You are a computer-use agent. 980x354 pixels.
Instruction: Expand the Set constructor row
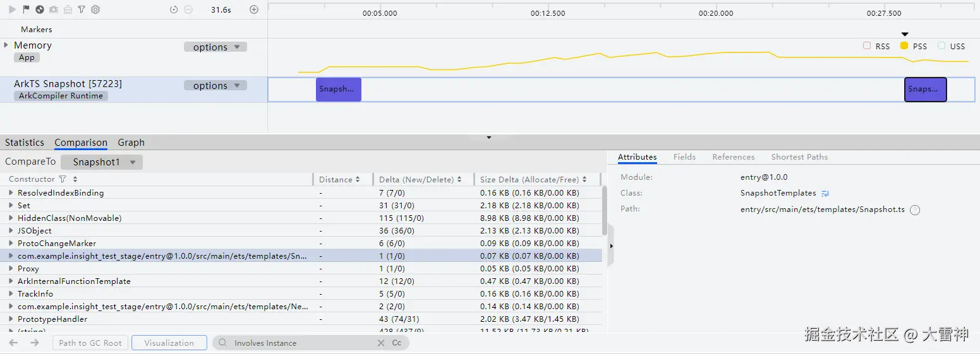tap(11, 205)
